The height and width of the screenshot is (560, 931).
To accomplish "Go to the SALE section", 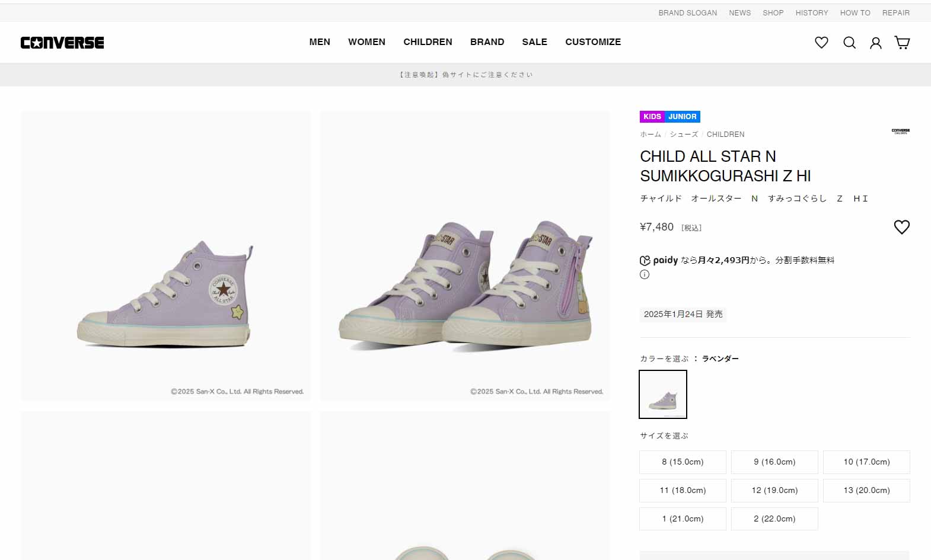I will click(x=534, y=42).
